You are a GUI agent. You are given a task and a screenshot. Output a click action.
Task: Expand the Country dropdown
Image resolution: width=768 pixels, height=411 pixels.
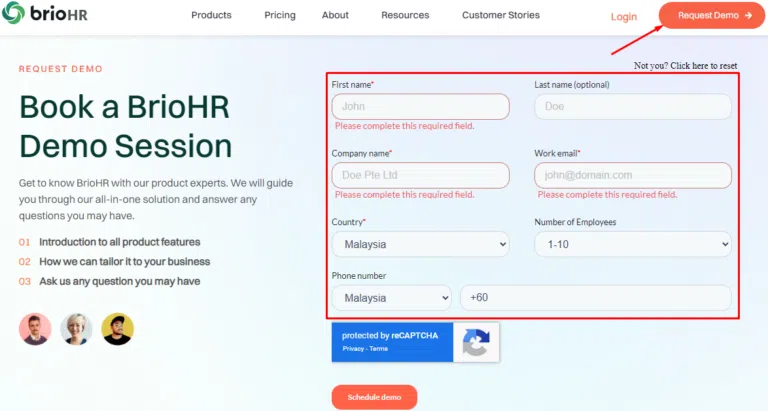pyautogui.click(x=420, y=244)
